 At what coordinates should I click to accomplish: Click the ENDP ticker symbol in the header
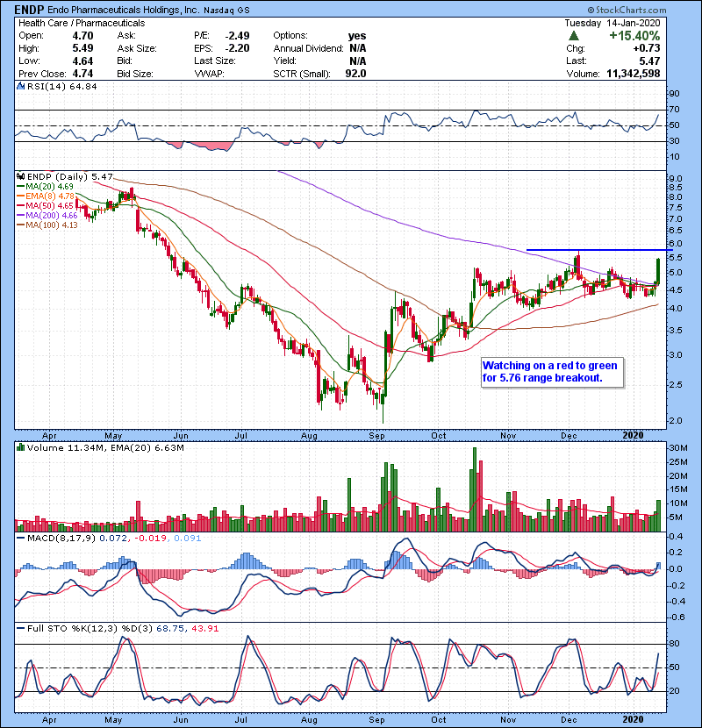[x=29, y=10]
